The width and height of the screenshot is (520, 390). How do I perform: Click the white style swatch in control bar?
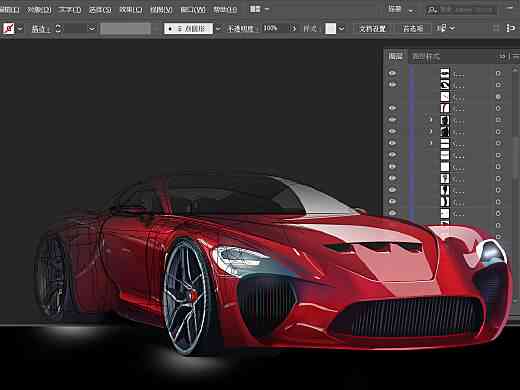coord(330,29)
